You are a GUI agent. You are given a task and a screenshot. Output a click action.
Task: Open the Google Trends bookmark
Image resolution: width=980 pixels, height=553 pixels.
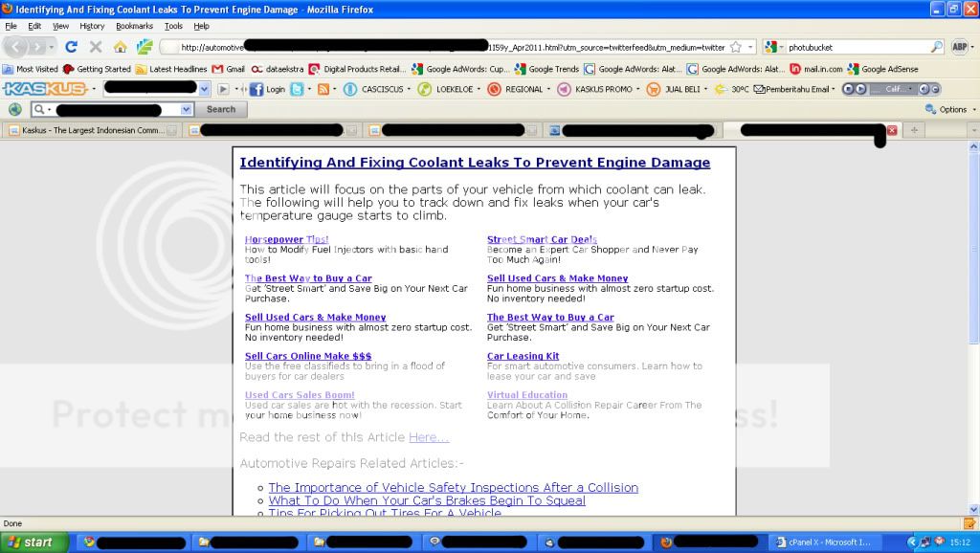point(546,69)
